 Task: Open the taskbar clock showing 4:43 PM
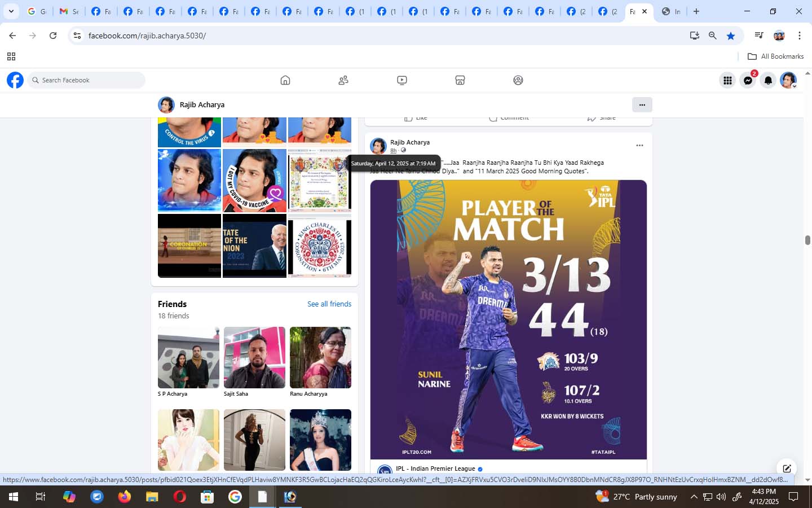point(764,497)
